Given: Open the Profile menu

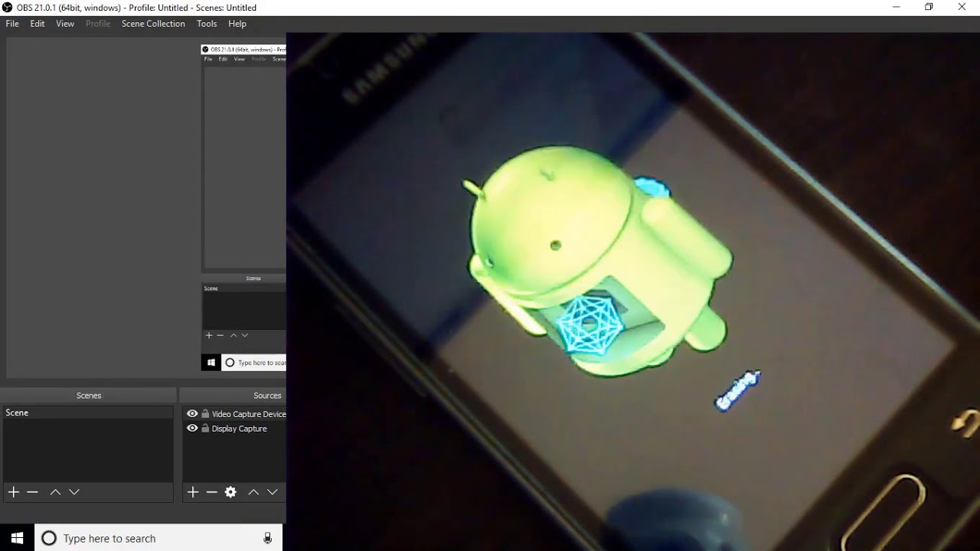Looking at the screenshot, I should (x=98, y=24).
